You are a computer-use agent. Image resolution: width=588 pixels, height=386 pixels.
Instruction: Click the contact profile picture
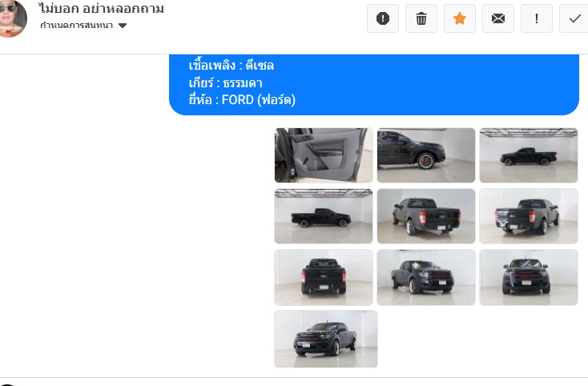12,18
